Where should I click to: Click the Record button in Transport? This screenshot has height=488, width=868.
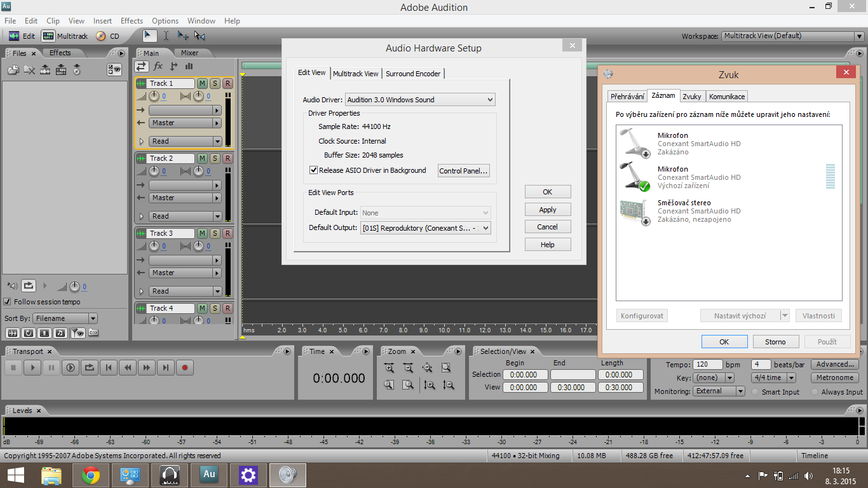point(185,367)
